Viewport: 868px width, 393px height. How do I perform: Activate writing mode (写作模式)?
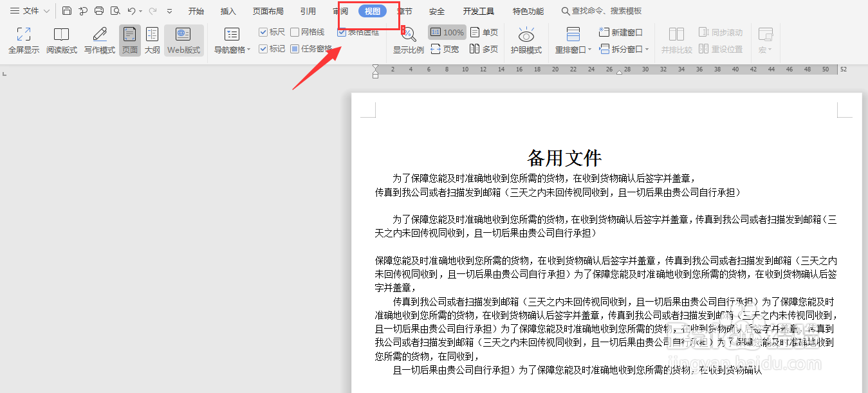click(99, 40)
